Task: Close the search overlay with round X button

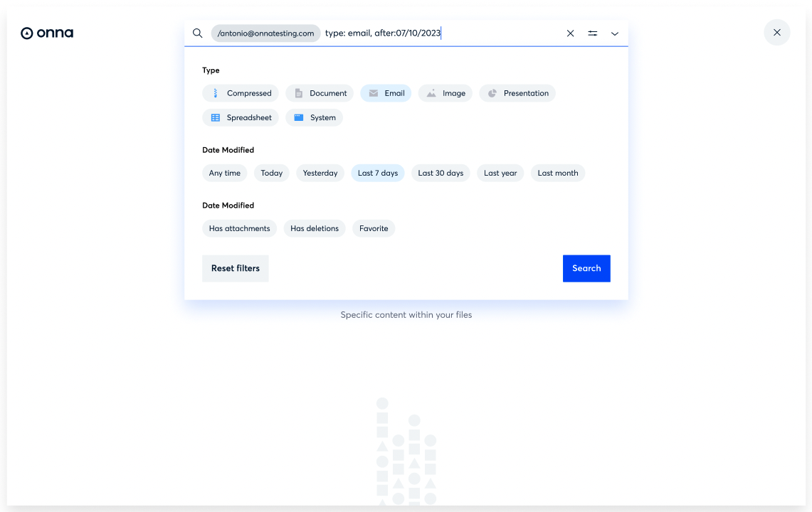Action: tap(777, 32)
